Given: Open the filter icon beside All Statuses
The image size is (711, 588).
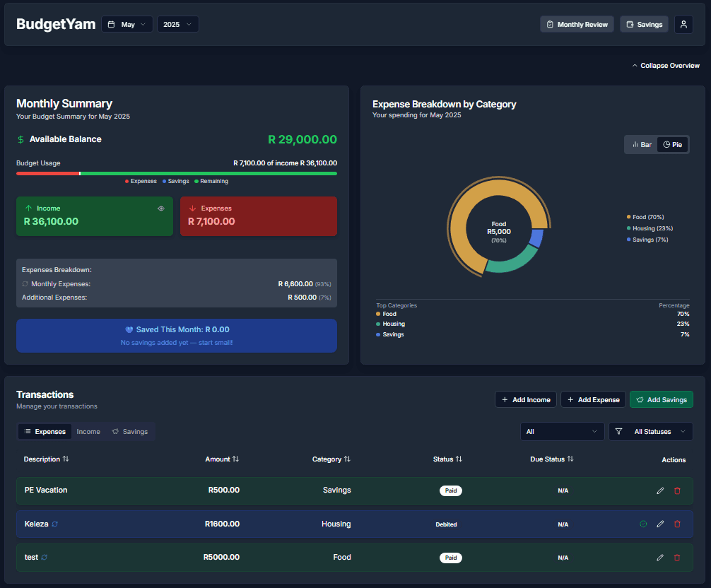Looking at the screenshot, I should pos(618,431).
